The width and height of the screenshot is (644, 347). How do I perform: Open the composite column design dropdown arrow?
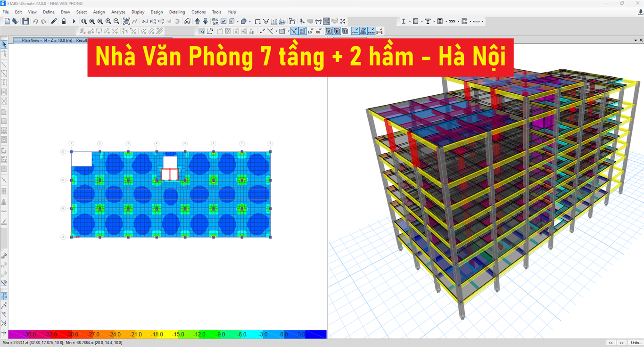tap(446, 21)
